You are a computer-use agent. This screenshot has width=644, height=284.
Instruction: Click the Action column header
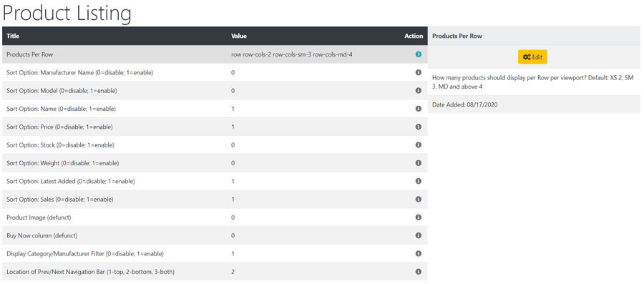coord(414,36)
